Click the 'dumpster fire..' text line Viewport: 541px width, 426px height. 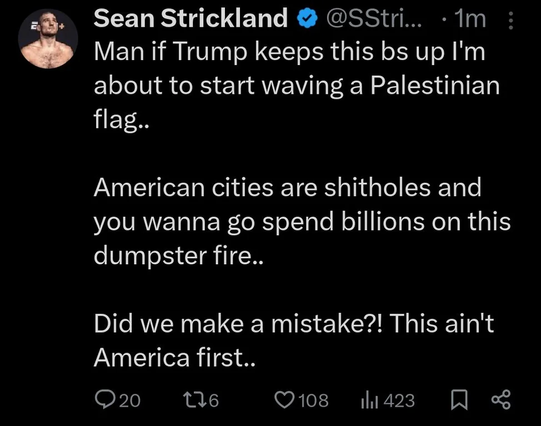(178, 256)
